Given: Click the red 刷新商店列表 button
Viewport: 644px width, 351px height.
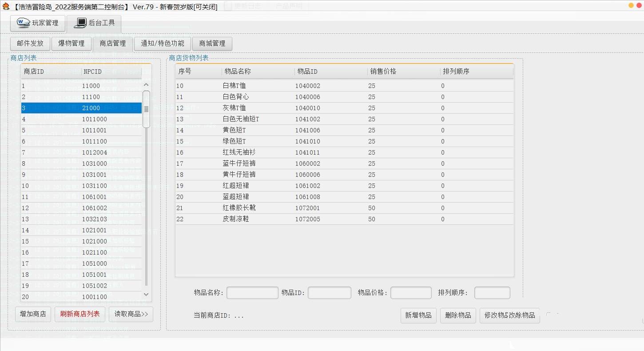Looking at the screenshot, I should [x=80, y=314].
